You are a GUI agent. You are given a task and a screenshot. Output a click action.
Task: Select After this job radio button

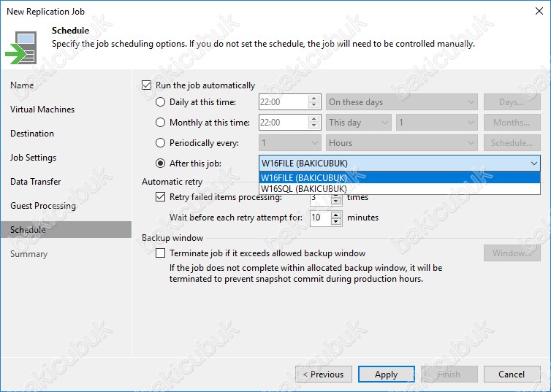160,164
